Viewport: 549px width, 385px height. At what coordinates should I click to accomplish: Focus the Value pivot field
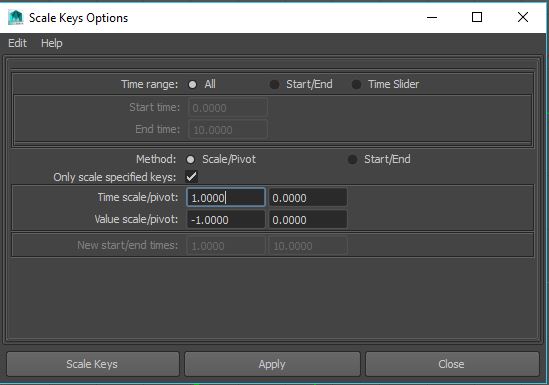[308, 220]
